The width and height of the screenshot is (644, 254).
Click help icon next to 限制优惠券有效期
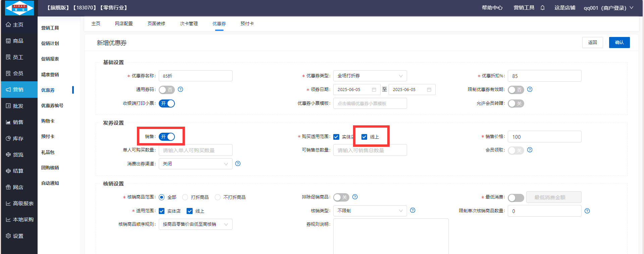click(x=530, y=89)
